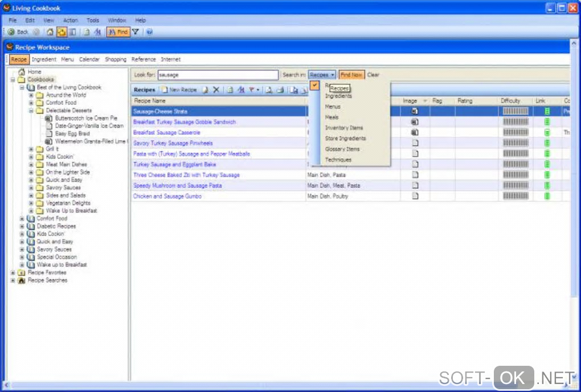Create a recipe with New Recipe
Image resolution: width=581 pixels, height=392 pixels.
point(179,90)
